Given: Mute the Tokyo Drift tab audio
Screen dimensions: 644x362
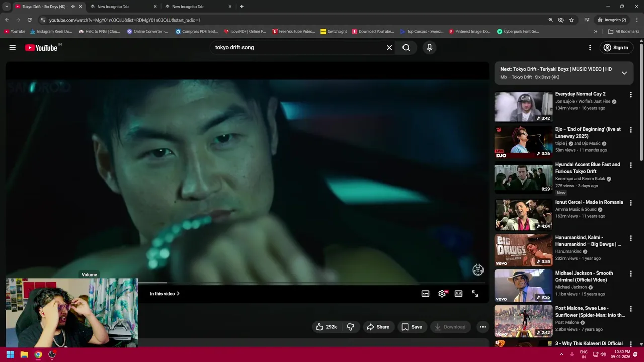Looking at the screenshot, I should pyautogui.click(x=72, y=7).
